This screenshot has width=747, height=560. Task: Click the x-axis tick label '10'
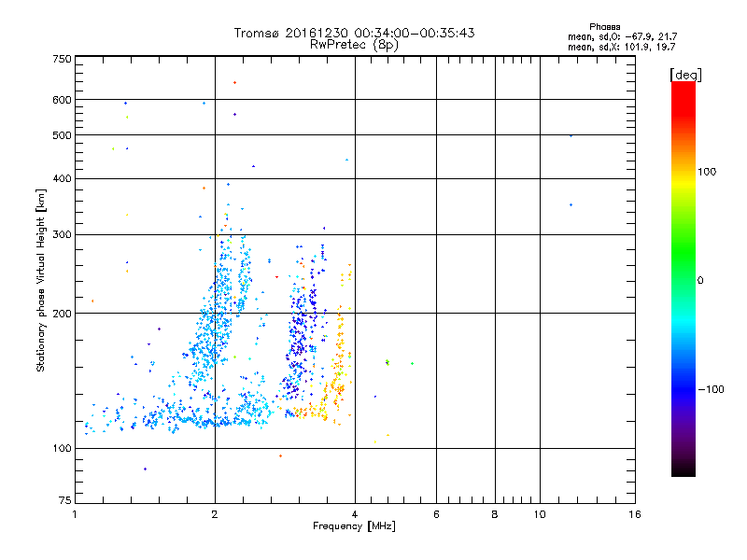[x=540, y=514]
